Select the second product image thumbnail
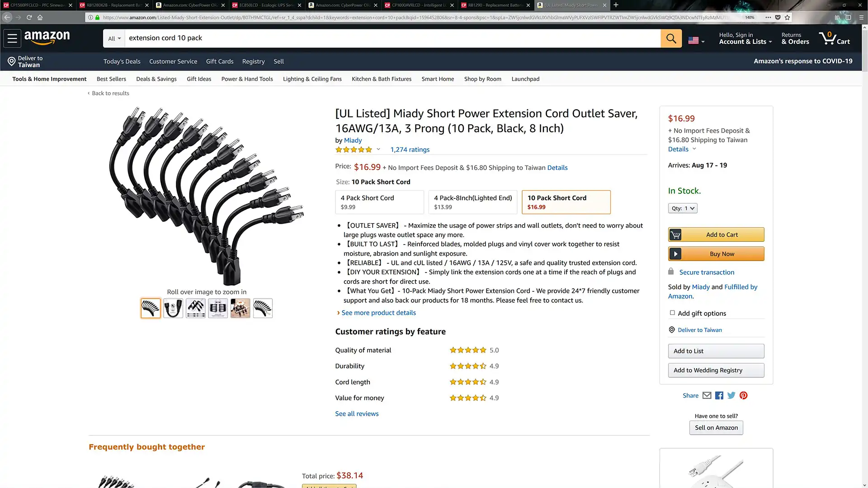This screenshot has width=868, height=488. tap(173, 308)
